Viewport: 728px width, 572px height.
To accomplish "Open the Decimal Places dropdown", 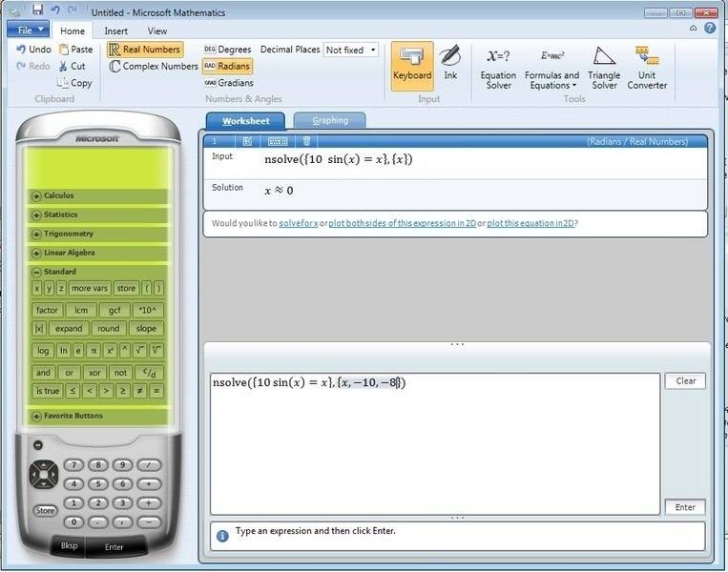I will pyautogui.click(x=351, y=50).
